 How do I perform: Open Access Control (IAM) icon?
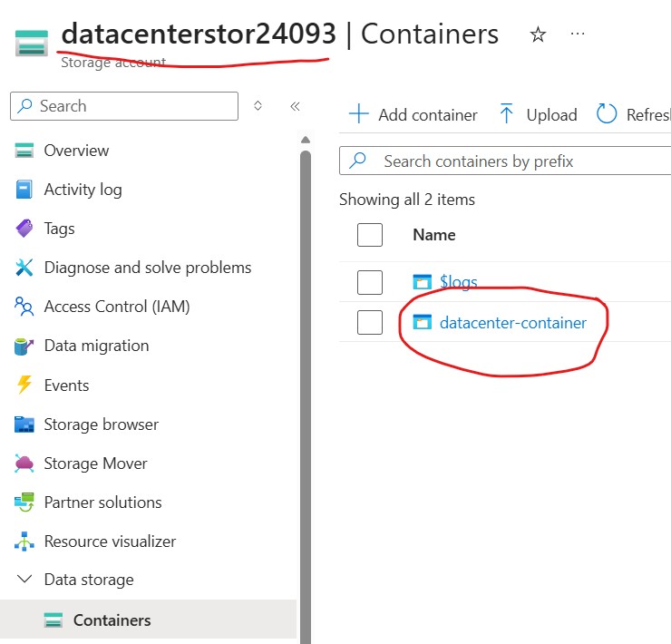(24, 307)
